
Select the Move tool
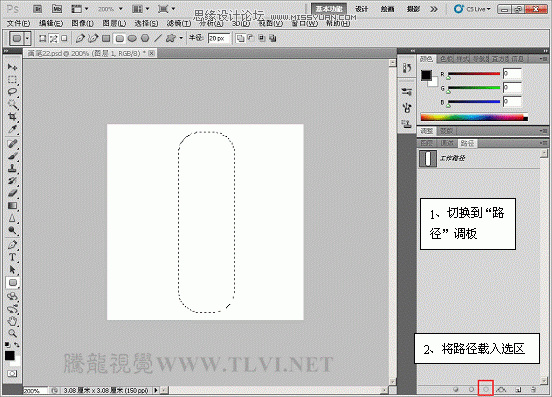click(x=12, y=67)
